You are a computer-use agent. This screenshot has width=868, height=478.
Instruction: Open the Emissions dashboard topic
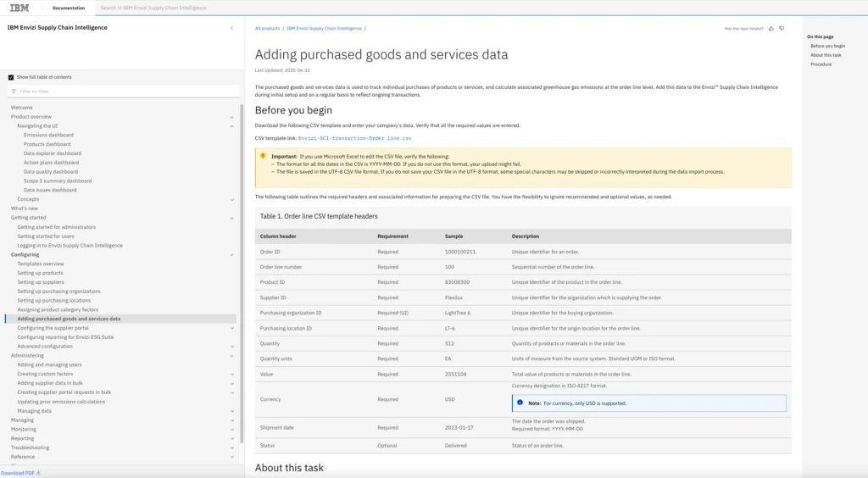point(48,135)
